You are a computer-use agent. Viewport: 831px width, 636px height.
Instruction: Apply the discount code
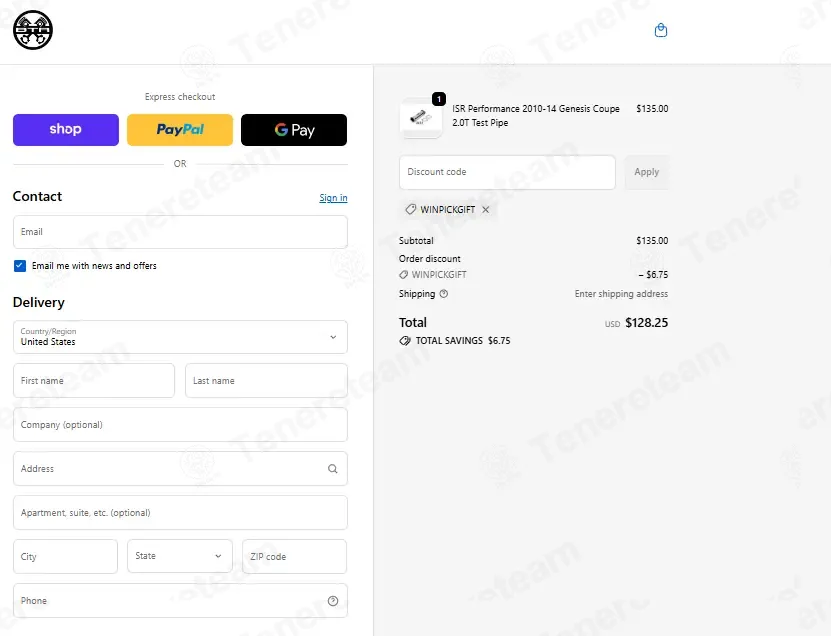click(647, 172)
